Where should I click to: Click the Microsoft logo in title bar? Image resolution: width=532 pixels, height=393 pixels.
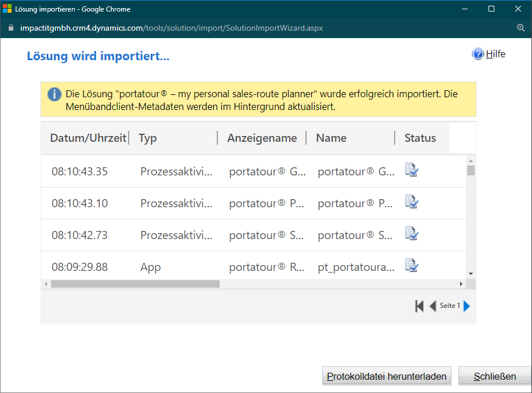point(7,9)
